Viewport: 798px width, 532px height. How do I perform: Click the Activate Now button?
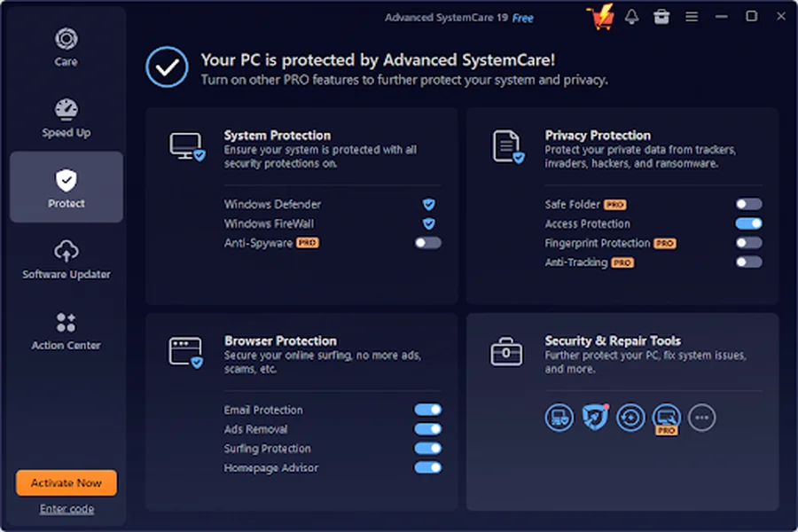click(66, 482)
